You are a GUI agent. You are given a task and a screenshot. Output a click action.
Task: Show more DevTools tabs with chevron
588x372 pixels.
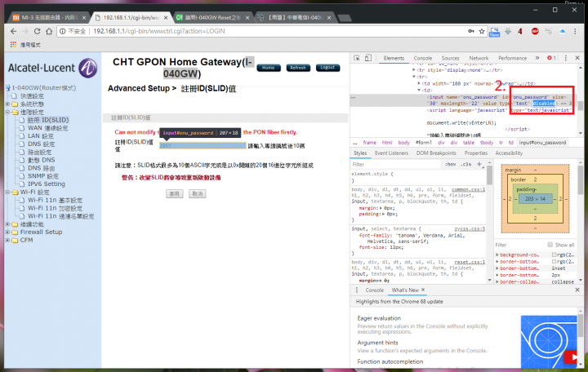pyautogui.click(x=537, y=58)
